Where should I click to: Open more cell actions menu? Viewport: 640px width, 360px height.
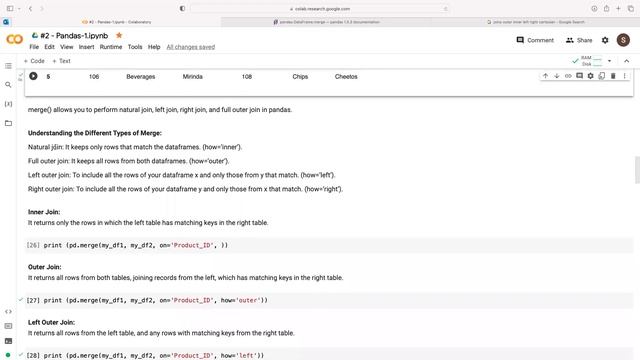pyautogui.click(x=624, y=76)
